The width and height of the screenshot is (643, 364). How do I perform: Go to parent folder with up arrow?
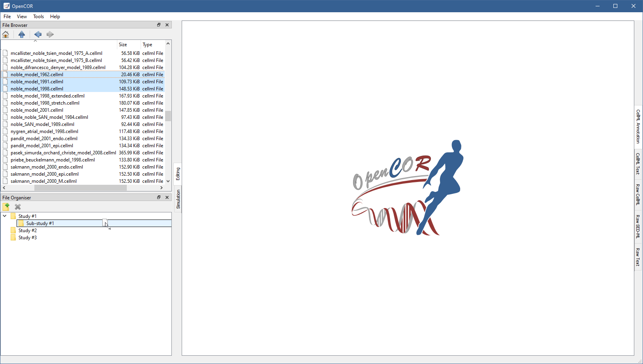(x=22, y=34)
